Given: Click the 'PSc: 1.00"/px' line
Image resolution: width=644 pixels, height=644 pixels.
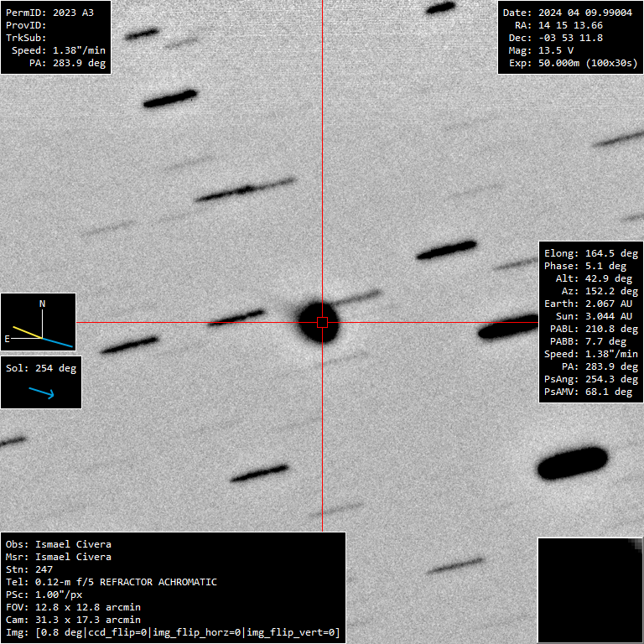Looking at the screenshot, I should click(44, 595).
